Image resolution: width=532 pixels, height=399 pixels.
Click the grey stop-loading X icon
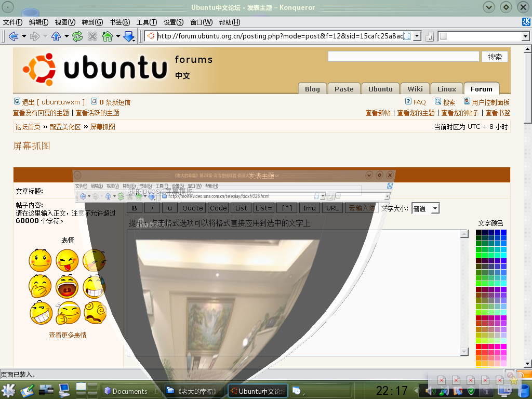coord(92,36)
